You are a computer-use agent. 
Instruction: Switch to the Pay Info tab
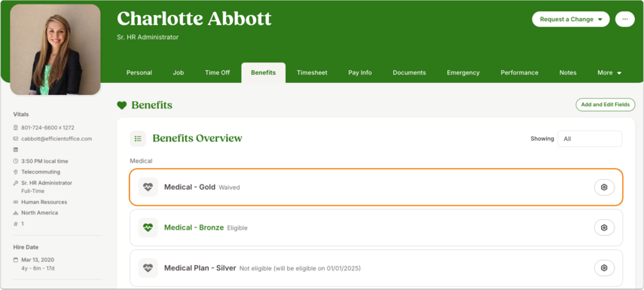[x=360, y=73]
